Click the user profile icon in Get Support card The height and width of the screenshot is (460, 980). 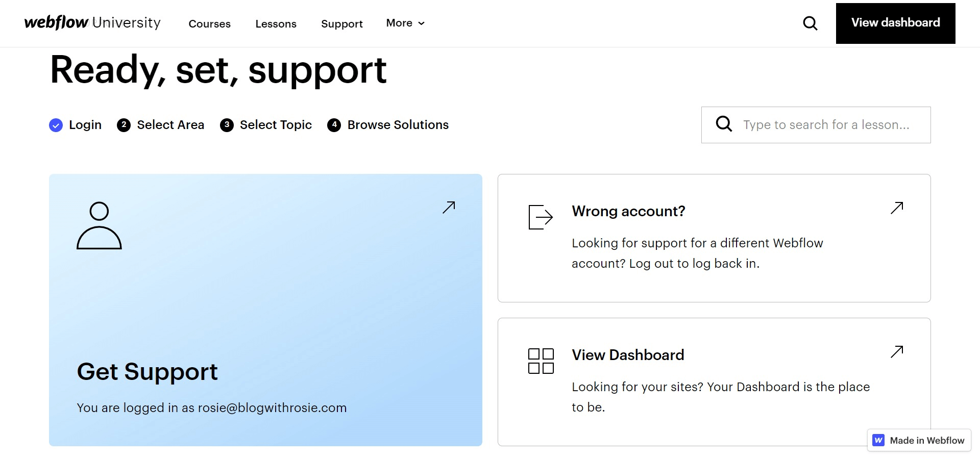pyautogui.click(x=99, y=225)
